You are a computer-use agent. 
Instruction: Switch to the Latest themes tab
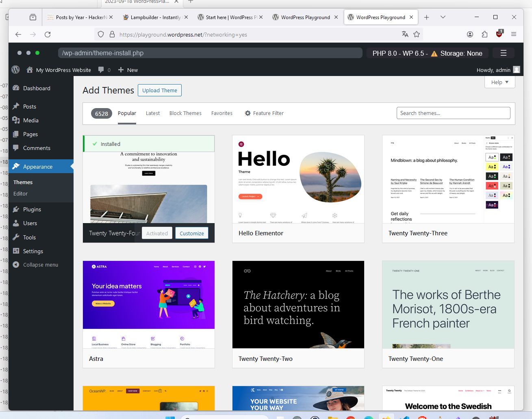click(153, 113)
